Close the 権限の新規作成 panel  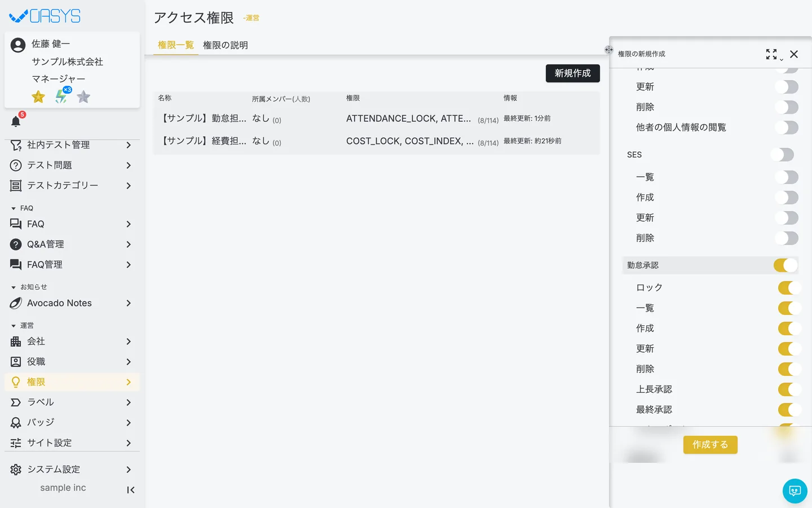coord(794,54)
